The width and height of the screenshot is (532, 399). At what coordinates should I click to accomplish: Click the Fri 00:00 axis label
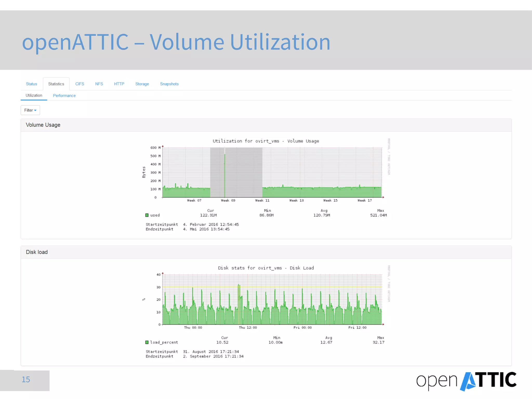coord(303,328)
